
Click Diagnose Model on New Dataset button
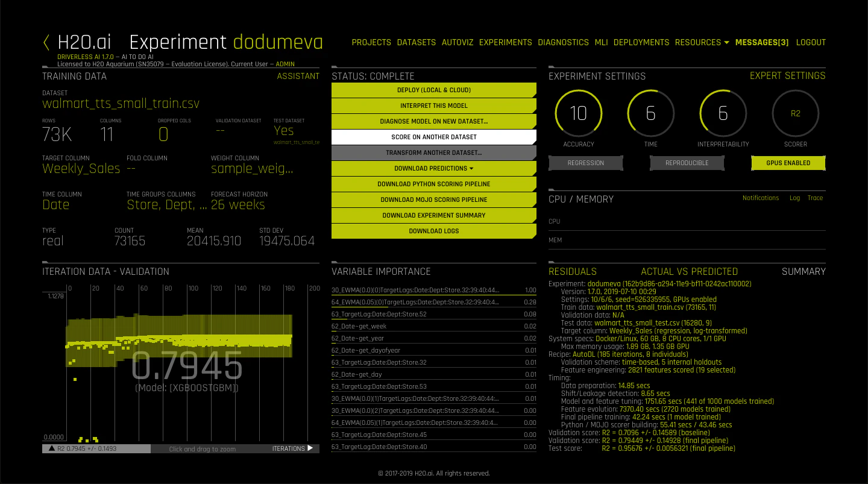[x=434, y=121]
